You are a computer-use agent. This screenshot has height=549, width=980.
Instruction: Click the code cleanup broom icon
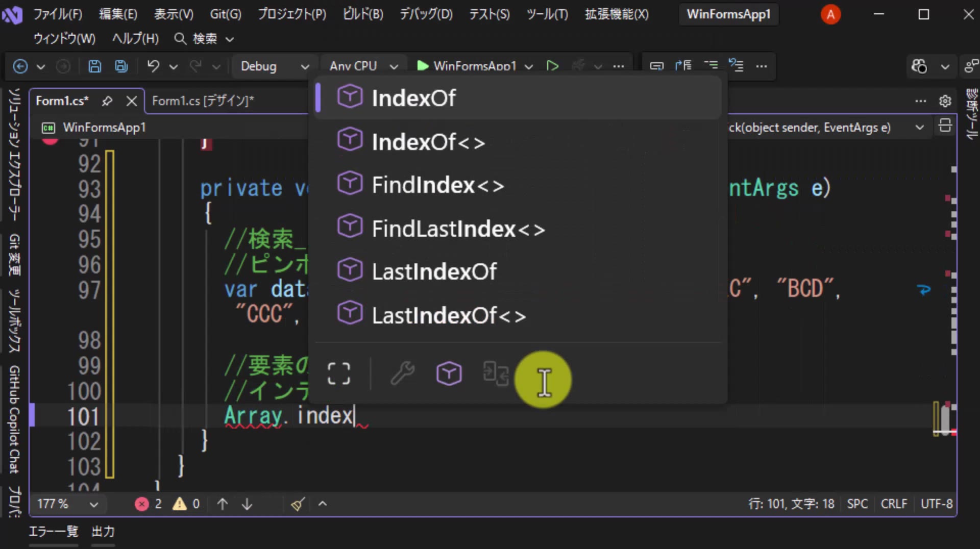298,504
